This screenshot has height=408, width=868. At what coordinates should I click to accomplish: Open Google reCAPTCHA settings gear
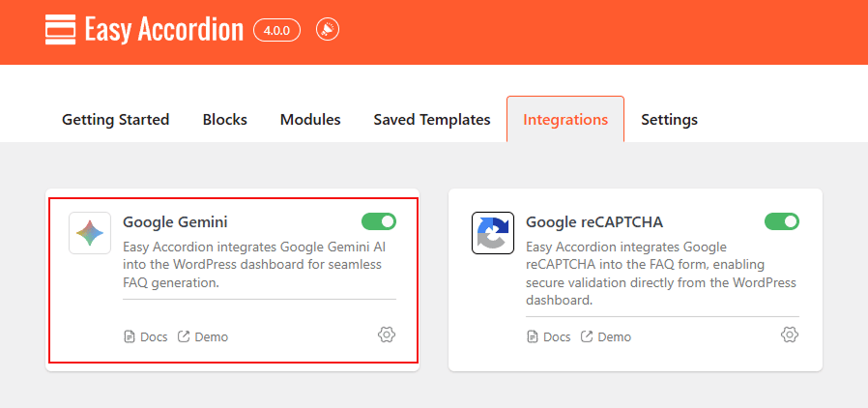click(x=790, y=335)
